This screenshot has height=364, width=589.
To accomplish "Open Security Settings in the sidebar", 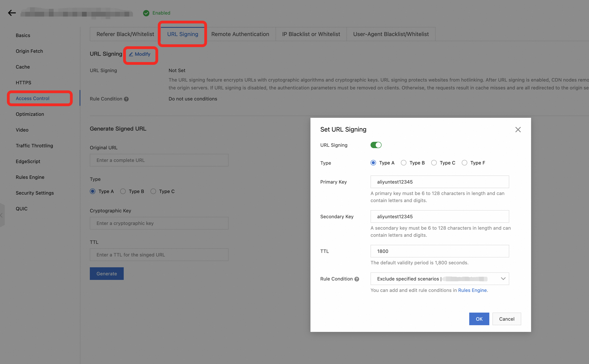I will pos(35,193).
